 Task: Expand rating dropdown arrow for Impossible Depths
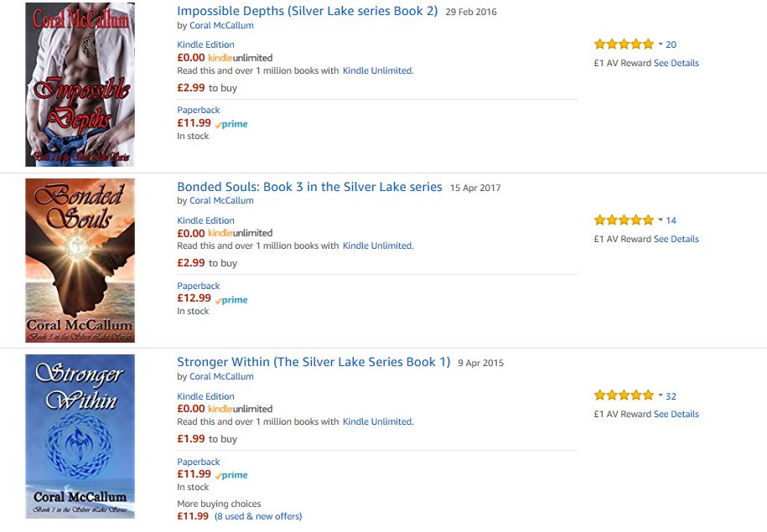(661, 44)
